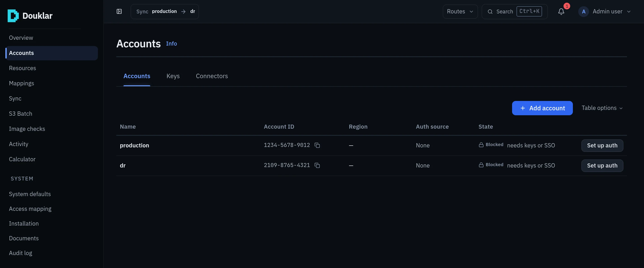Open System defaults in the sidebar
644x268 pixels.
(30, 194)
